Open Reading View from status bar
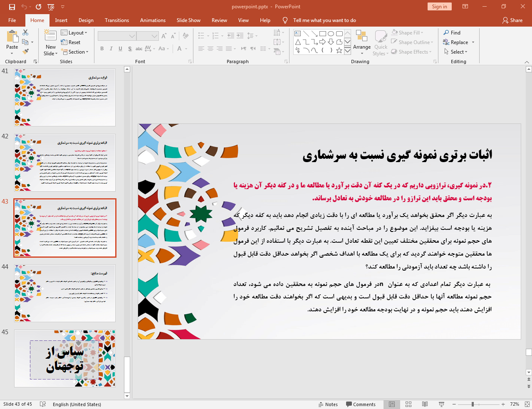Viewport: 532px width, 409px height. click(425, 404)
